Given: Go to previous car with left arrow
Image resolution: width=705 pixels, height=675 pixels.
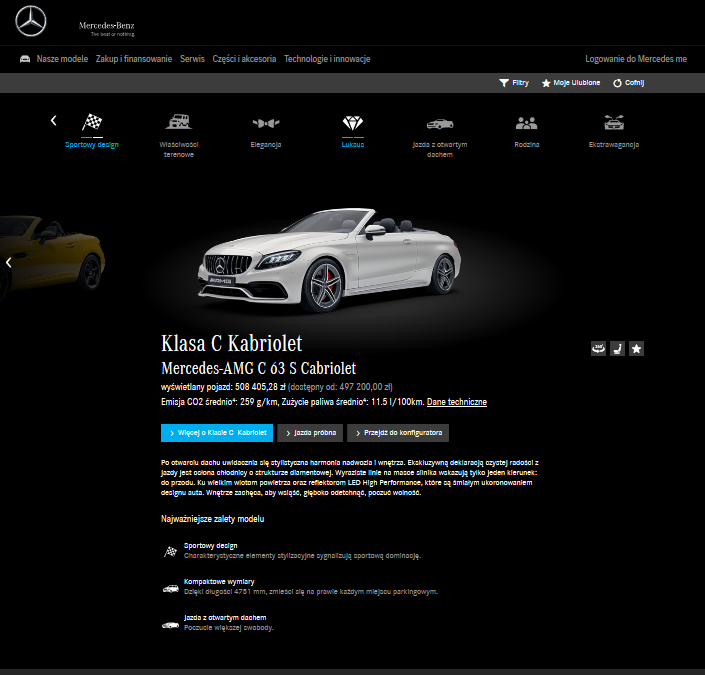Looking at the screenshot, I should click(9, 262).
